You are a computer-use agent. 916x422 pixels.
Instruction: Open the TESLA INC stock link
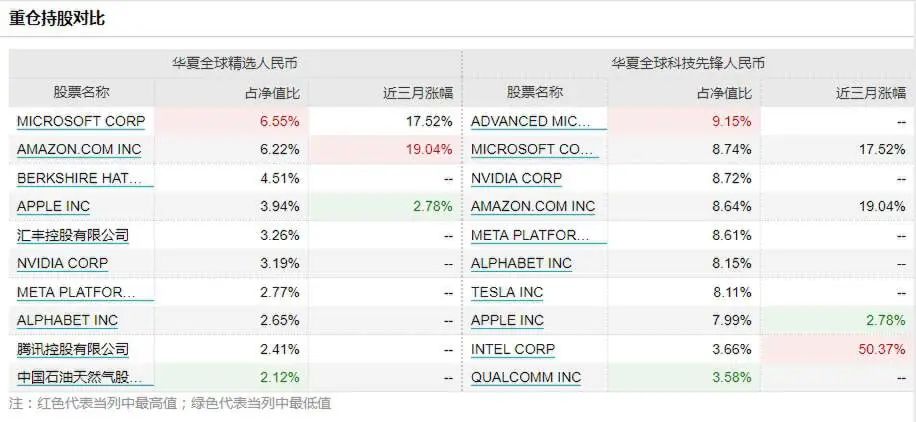point(507,292)
